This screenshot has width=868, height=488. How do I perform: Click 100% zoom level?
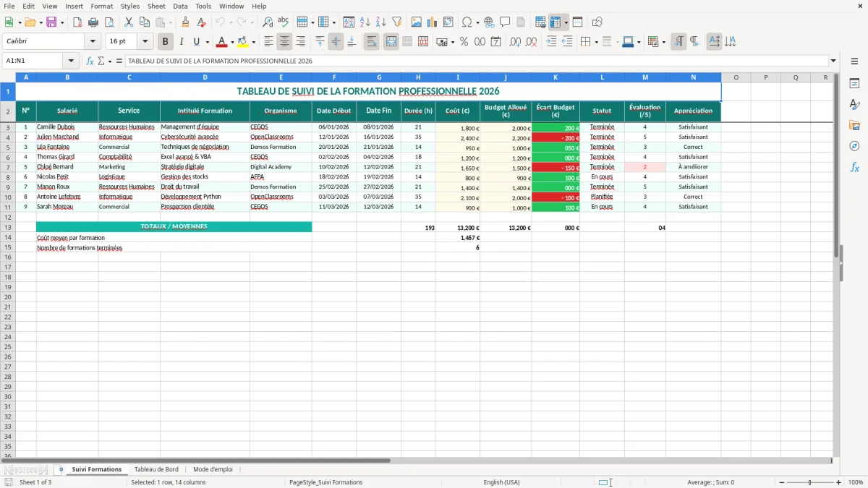click(855, 482)
